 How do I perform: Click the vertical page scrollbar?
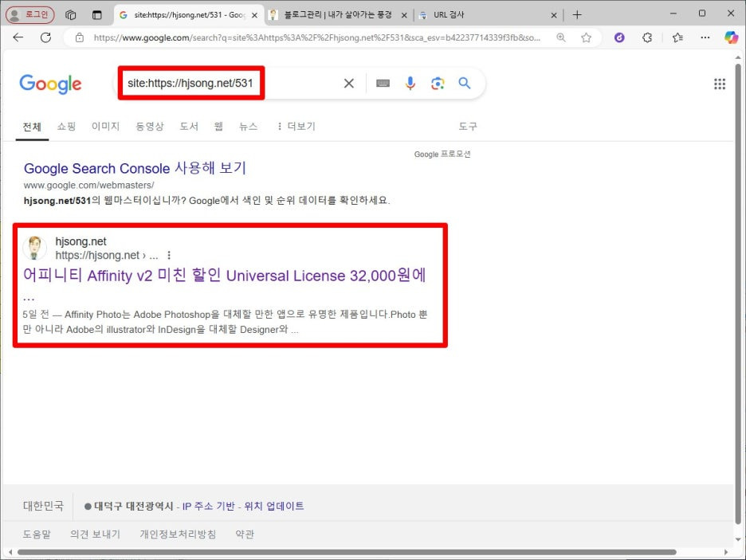738,292
